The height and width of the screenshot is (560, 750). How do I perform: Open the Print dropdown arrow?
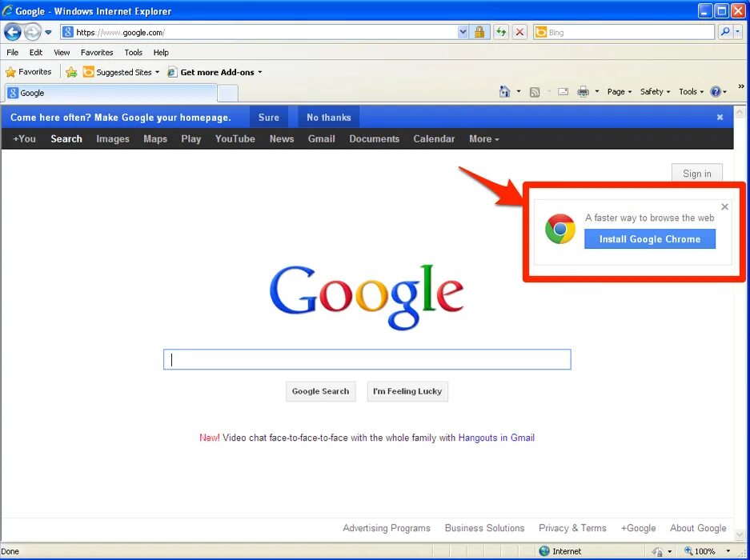(596, 91)
